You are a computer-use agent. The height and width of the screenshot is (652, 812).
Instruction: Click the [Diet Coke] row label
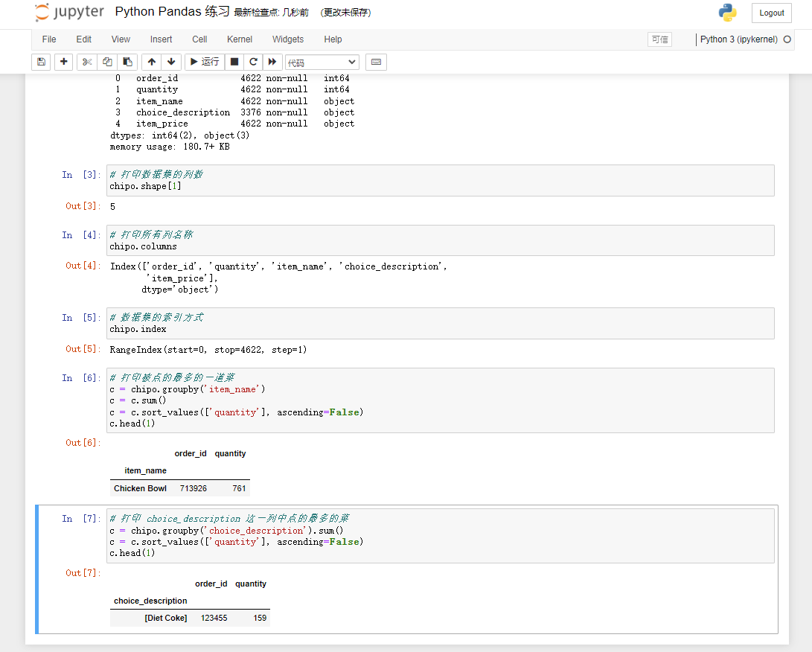[166, 618]
